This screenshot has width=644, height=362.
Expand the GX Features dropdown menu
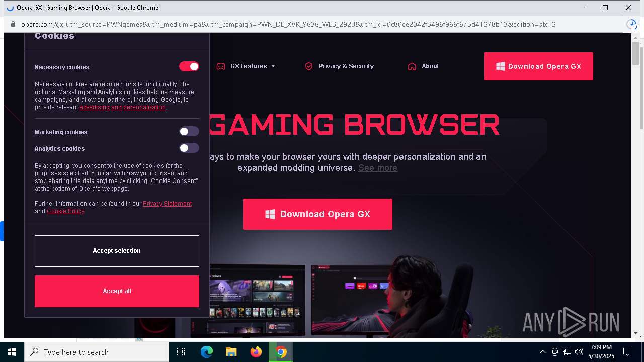(x=253, y=66)
